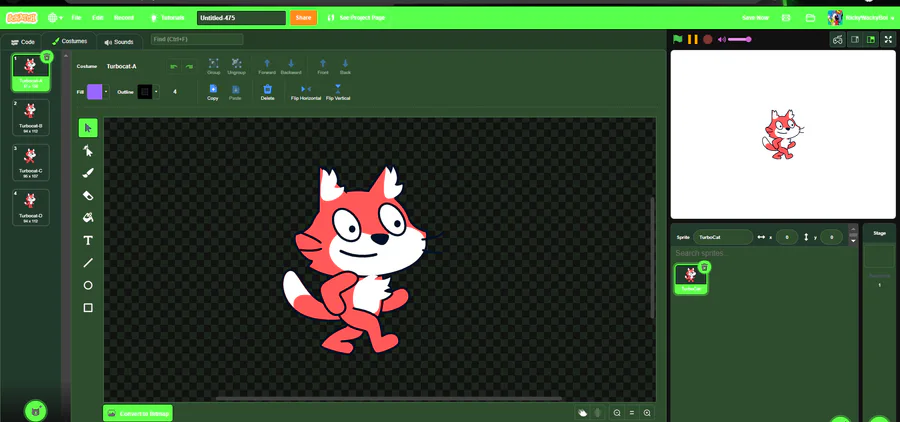
Task: Select the Fill bucket tool
Action: pos(88,218)
